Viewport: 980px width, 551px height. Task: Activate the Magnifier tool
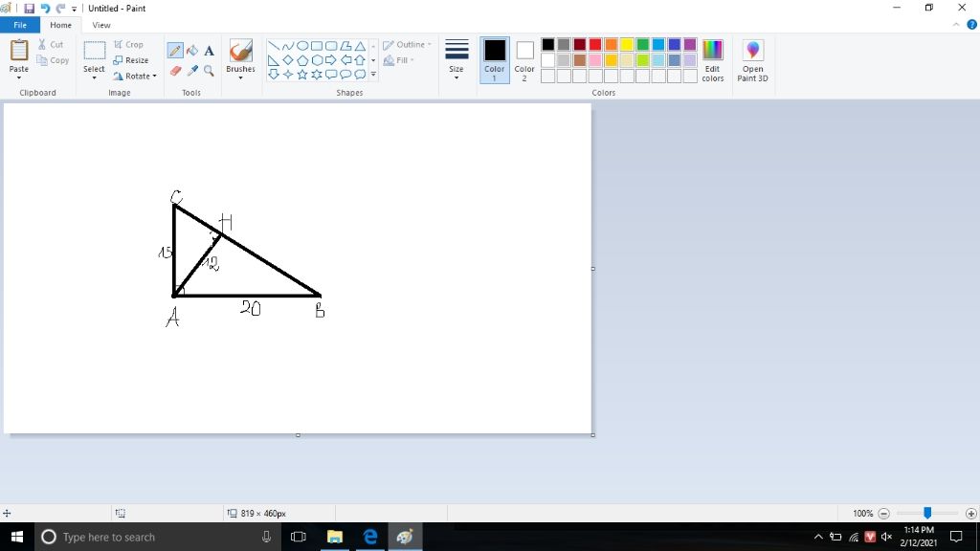(x=209, y=71)
